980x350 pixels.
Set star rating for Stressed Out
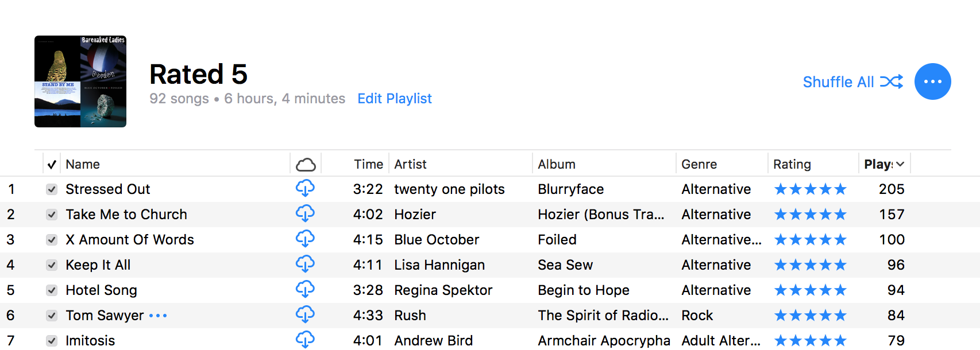tap(811, 189)
